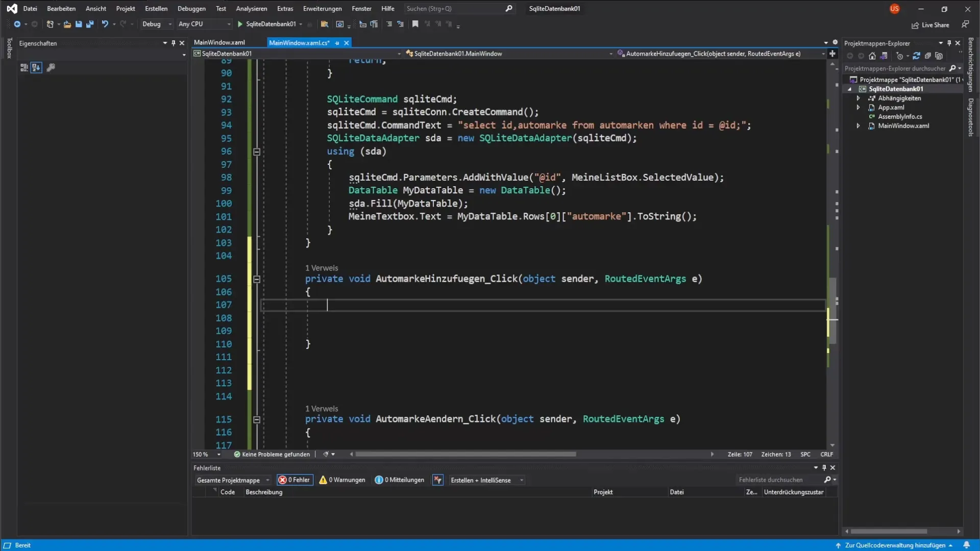Sync with active document in Solution Explorer
The width and height of the screenshot is (980, 551).
click(917, 56)
